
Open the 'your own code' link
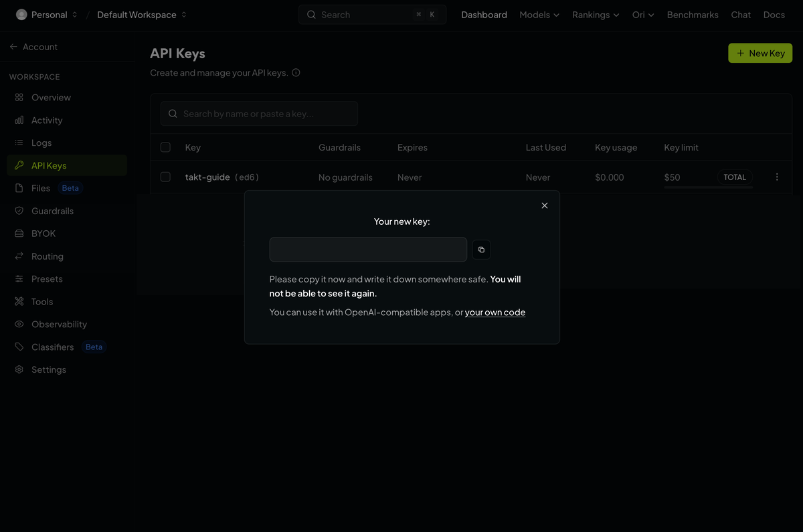(x=495, y=313)
